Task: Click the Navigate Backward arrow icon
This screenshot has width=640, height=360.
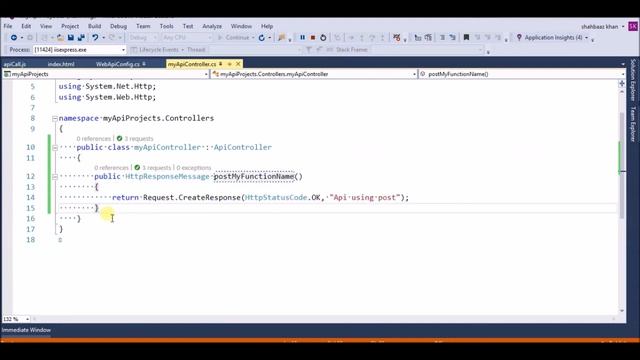Action: [x=13, y=38]
